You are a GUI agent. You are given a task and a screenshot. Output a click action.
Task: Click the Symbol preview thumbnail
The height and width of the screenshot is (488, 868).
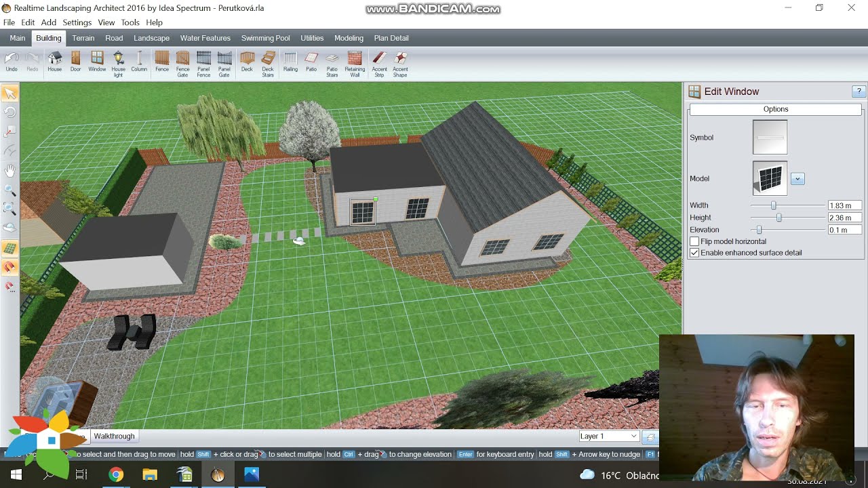770,138
